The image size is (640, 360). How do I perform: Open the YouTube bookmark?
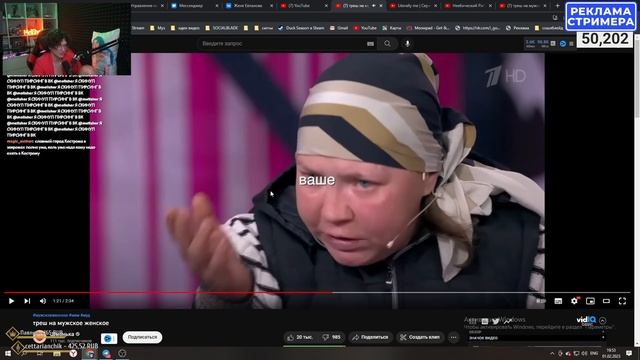[365, 28]
